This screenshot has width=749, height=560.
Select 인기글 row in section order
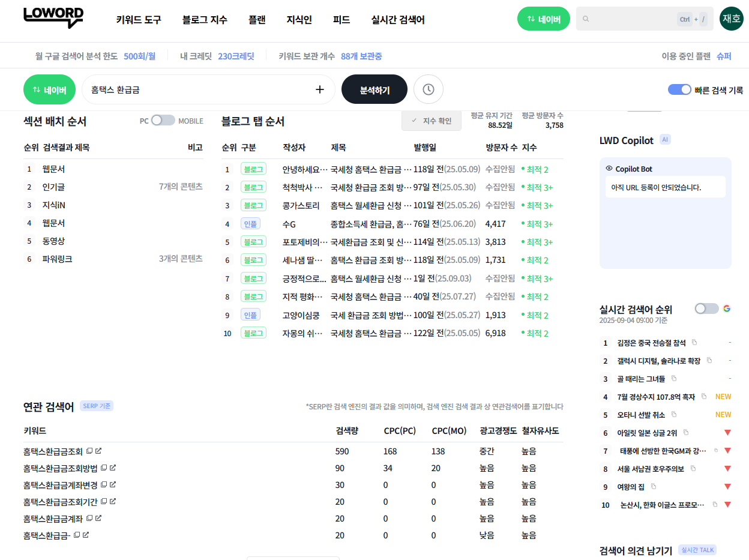point(113,187)
